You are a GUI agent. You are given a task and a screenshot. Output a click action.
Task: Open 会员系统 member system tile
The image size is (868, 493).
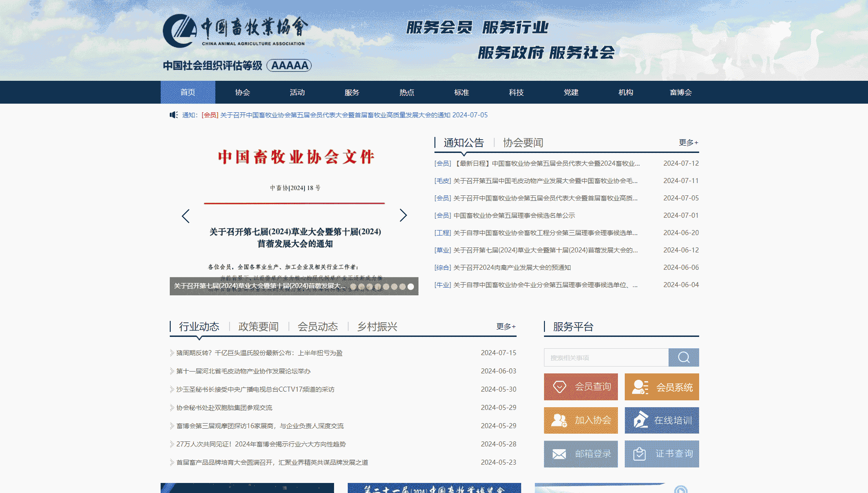(x=662, y=387)
